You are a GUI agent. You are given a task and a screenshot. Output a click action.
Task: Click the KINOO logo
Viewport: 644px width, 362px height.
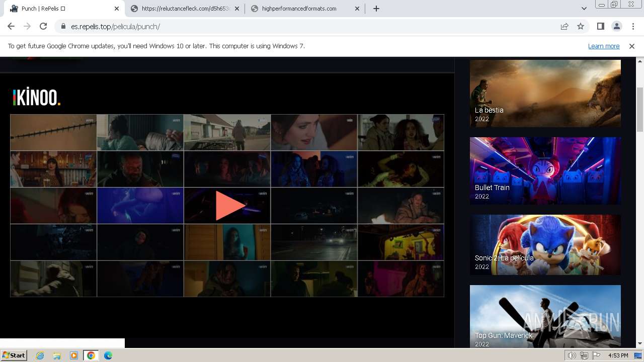tap(37, 98)
